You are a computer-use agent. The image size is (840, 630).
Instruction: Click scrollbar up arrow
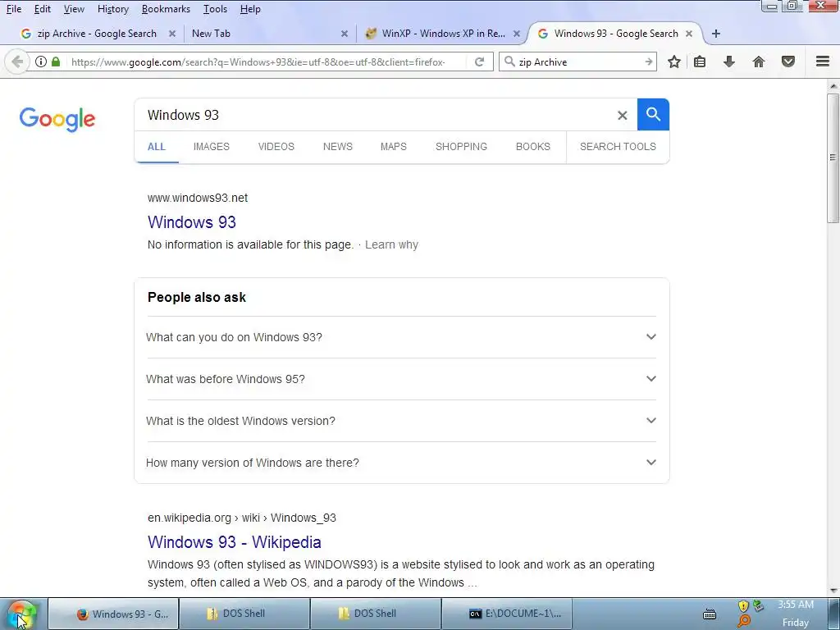coord(833,85)
